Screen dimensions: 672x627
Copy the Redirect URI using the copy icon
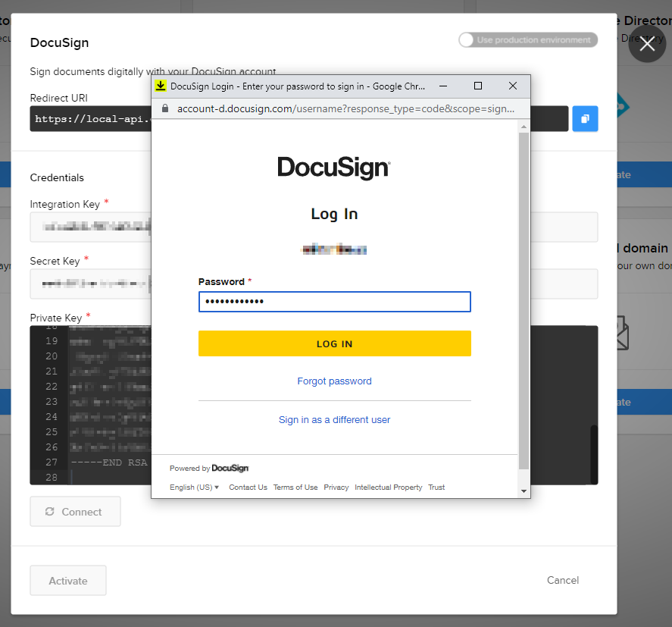tap(585, 119)
